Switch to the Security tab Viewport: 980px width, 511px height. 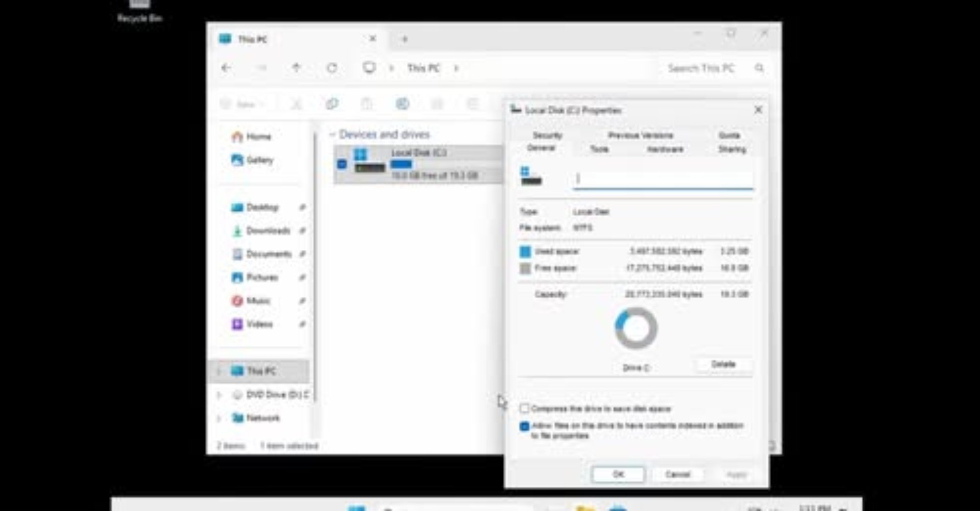tap(547, 135)
